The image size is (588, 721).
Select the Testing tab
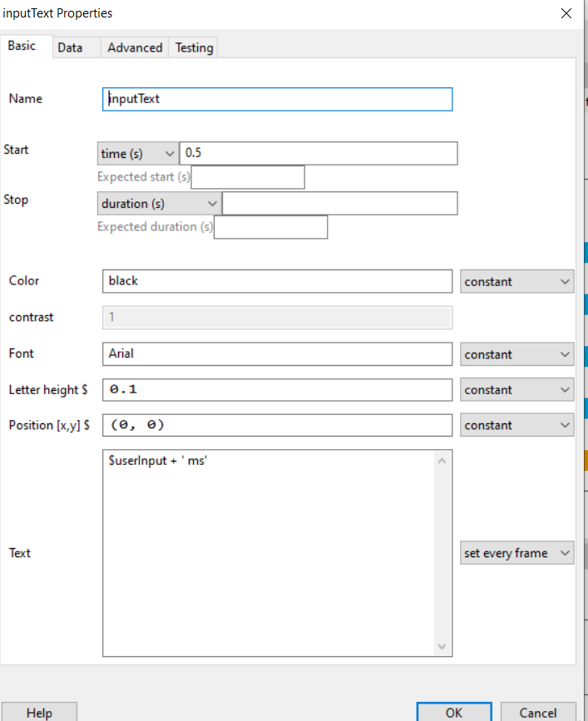(x=194, y=47)
